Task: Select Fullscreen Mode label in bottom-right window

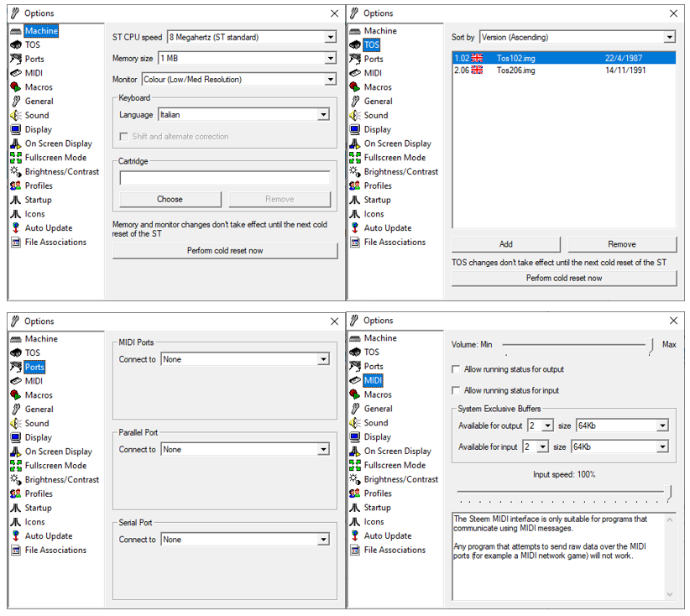Action: coord(395,465)
